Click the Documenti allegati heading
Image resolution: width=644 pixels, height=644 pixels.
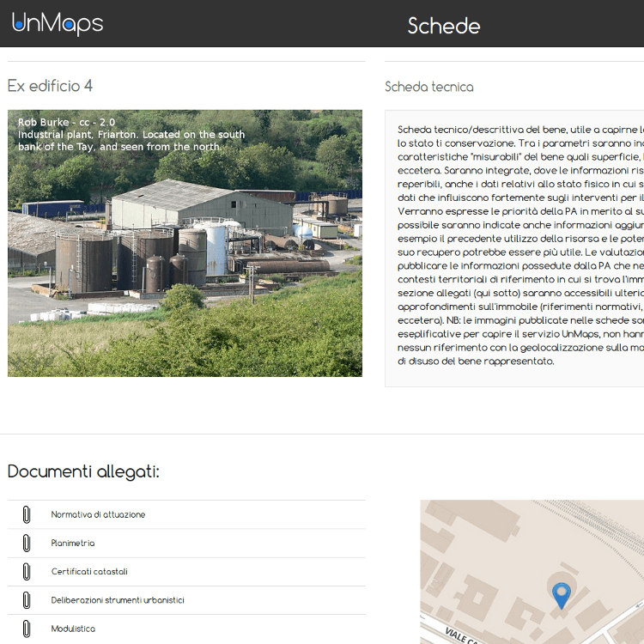point(83,471)
